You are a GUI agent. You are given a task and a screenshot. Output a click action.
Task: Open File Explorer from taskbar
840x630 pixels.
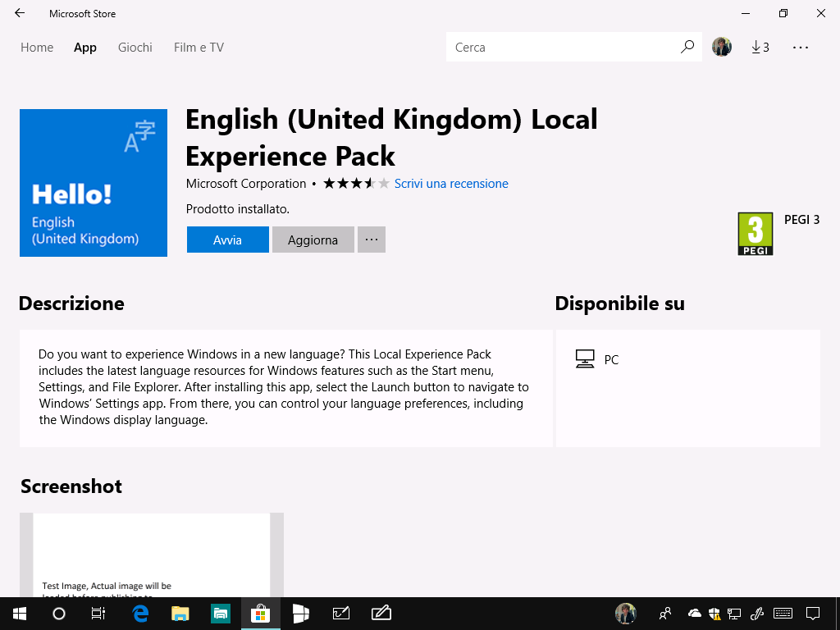pos(180,614)
